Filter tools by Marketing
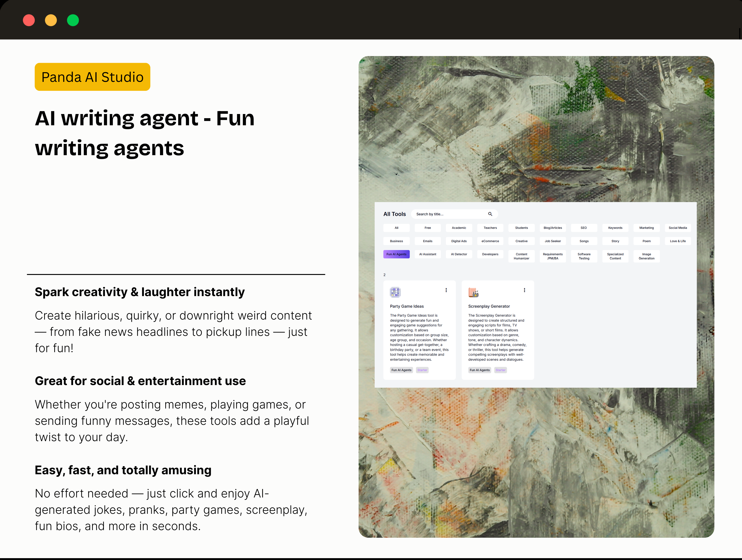 click(x=646, y=228)
